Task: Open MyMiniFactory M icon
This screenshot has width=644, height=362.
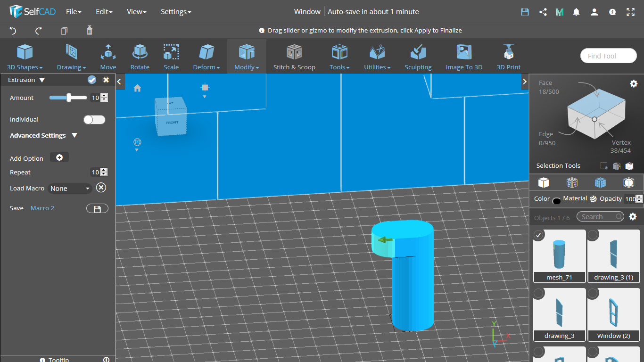Action: coord(560,12)
